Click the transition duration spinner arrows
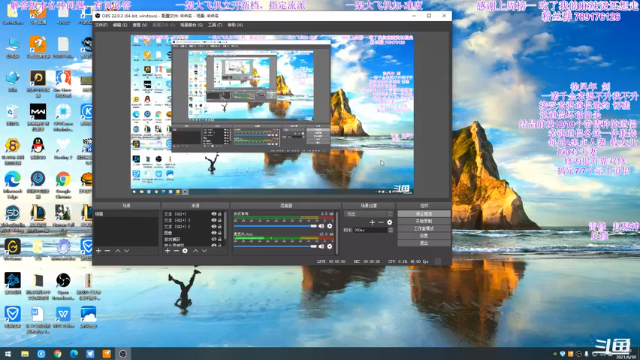Screen dimensions: 640x360 pos(391,230)
